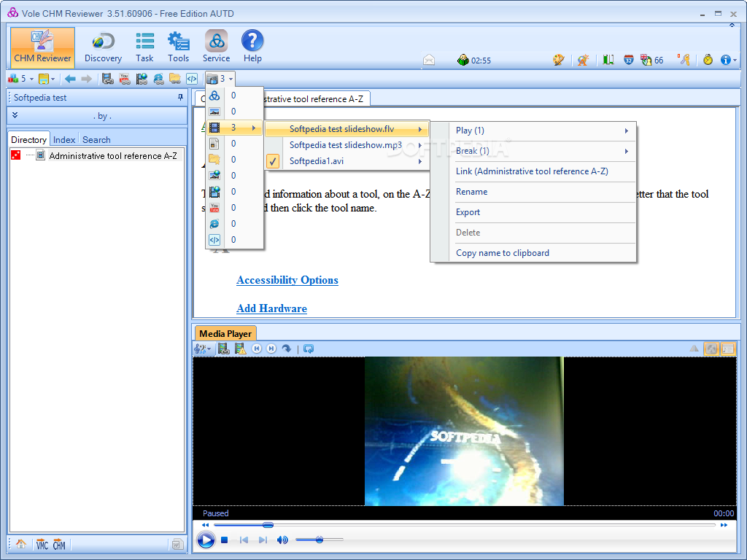Viewport: 747px width, 560px height.
Task: Adjust the volume slider
Action: click(320, 540)
